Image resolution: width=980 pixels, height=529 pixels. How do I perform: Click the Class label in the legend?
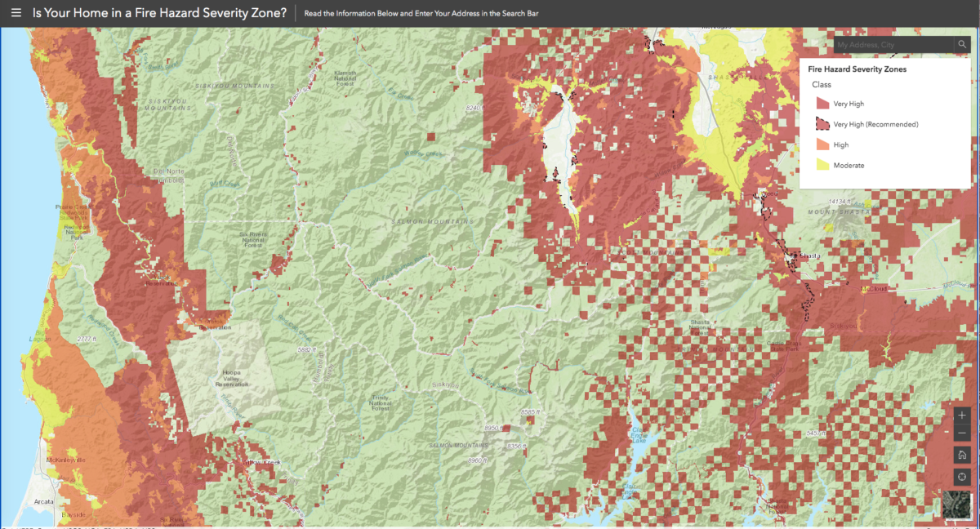(822, 84)
